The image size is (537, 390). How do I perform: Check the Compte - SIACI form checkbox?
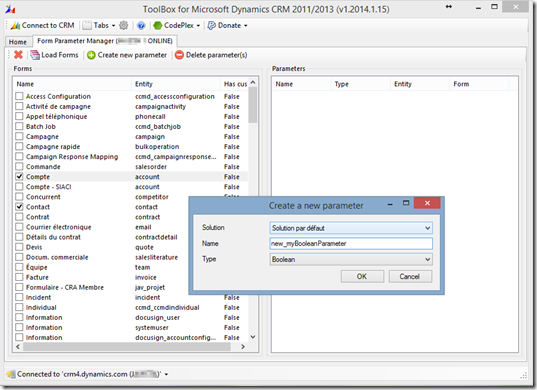(20, 187)
